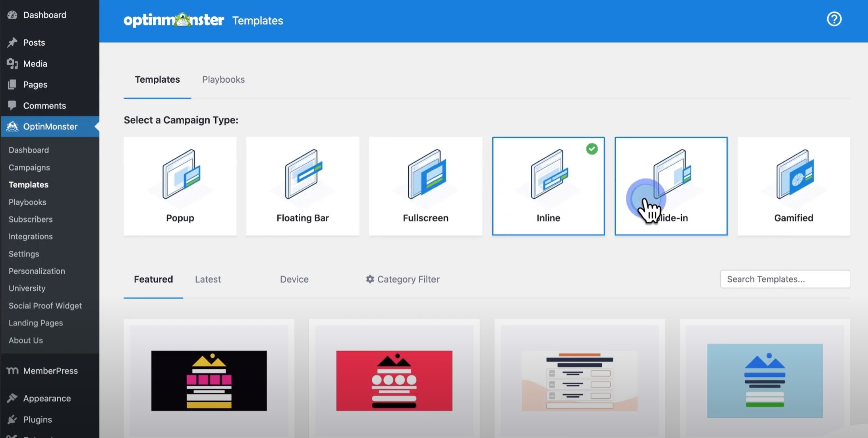Image resolution: width=868 pixels, height=438 pixels.
Task: Open the WordPress Posts menu
Action: point(34,43)
